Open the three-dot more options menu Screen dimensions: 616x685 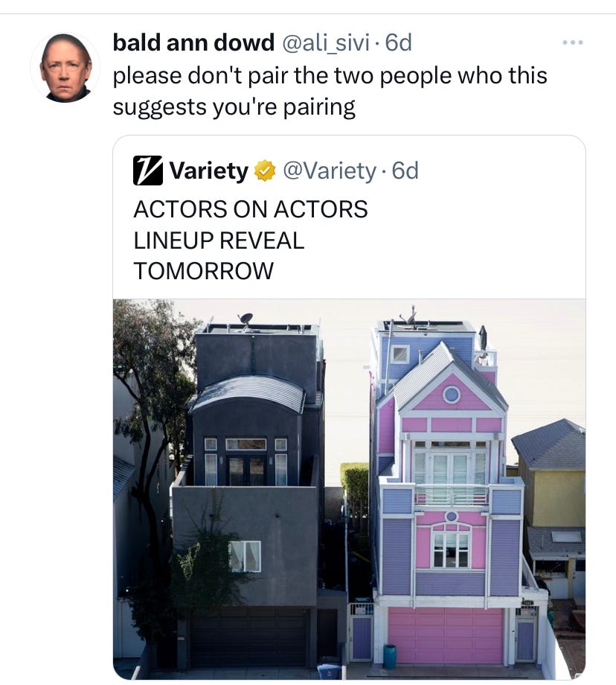click(x=572, y=42)
